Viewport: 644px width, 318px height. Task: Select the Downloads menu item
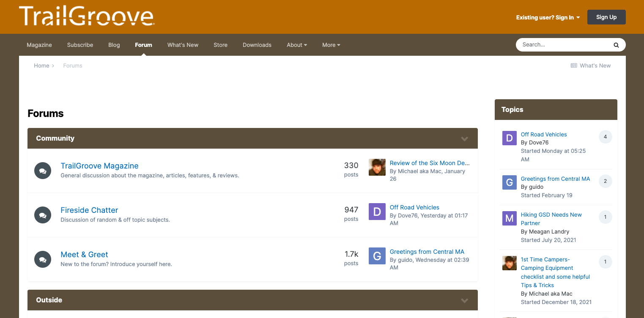(x=257, y=45)
